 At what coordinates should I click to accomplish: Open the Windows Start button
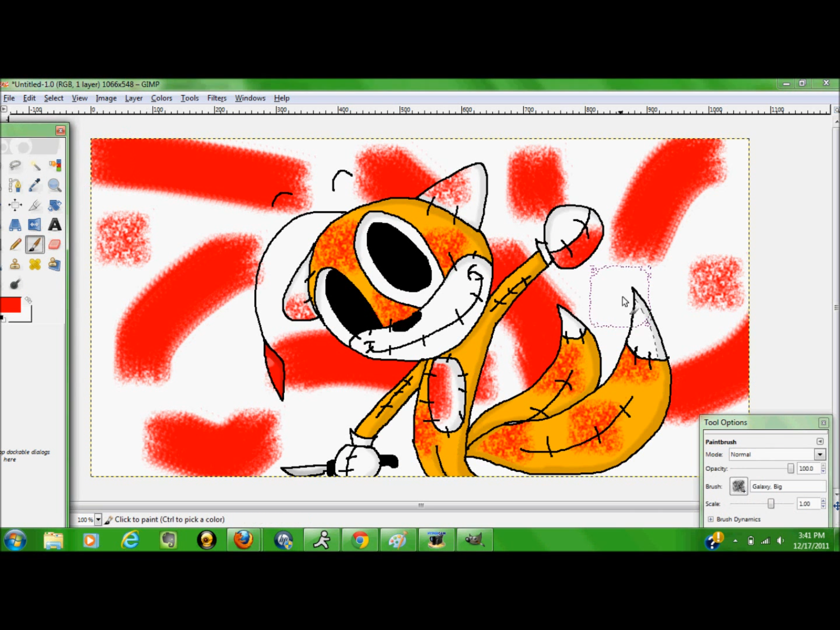[15, 540]
